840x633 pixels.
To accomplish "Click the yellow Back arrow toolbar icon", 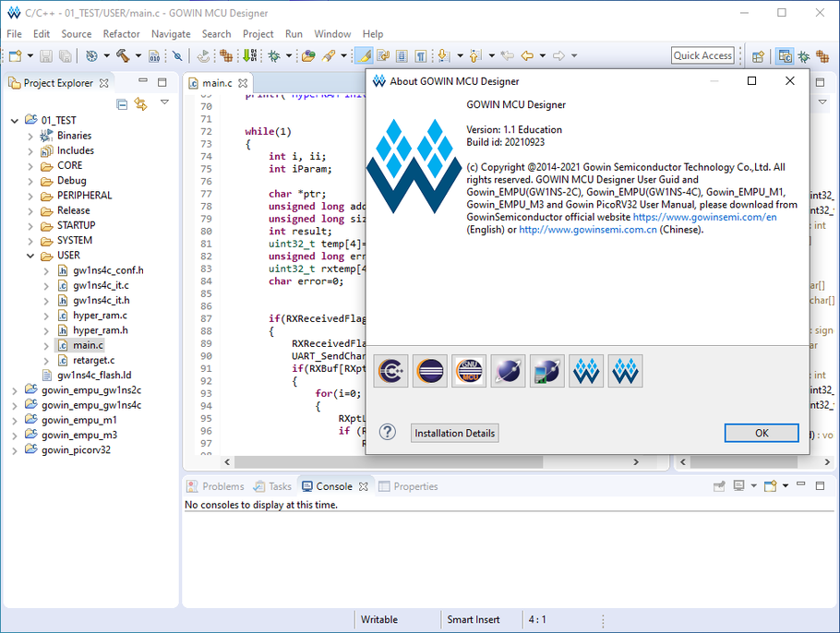I will click(x=527, y=55).
